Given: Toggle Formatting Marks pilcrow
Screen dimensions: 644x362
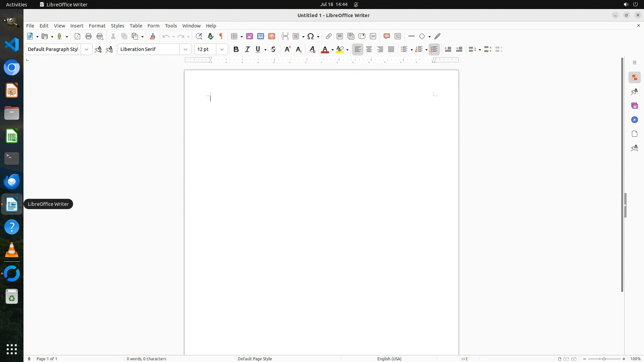Looking at the screenshot, I should point(221,36).
